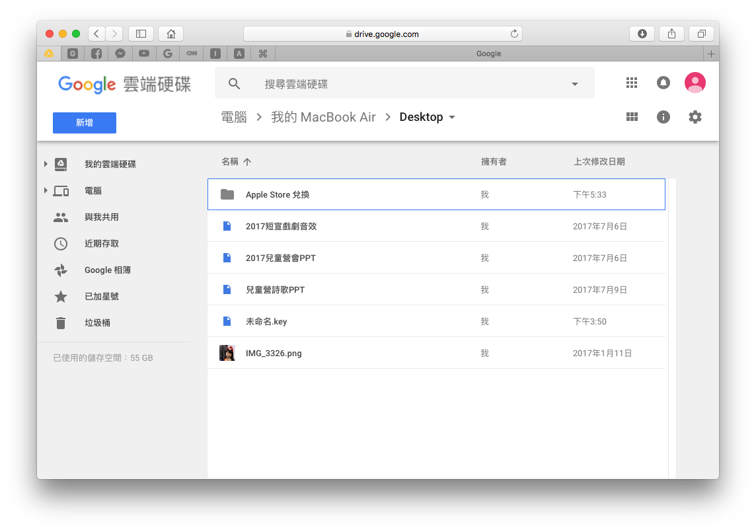Switch to the pinned tab labeled 'I'

(215, 54)
